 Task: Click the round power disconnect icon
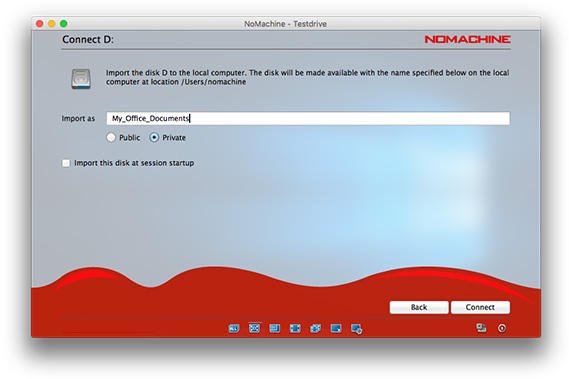pyautogui.click(x=502, y=328)
